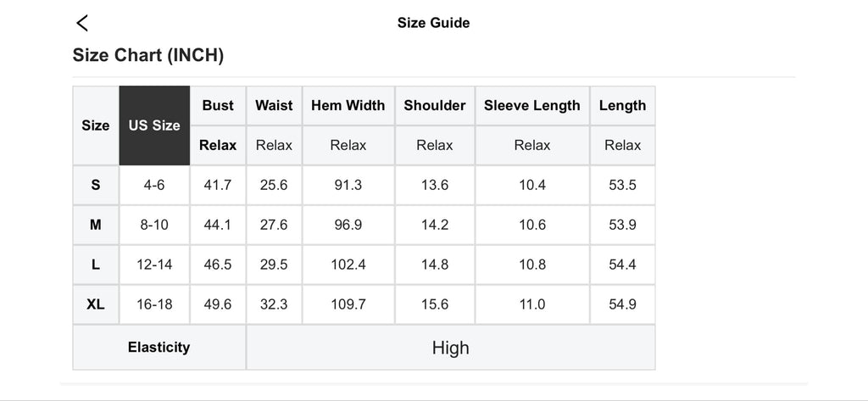This screenshot has height=401, width=868.
Task: Click the Hem Width column header
Action: [x=348, y=106]
